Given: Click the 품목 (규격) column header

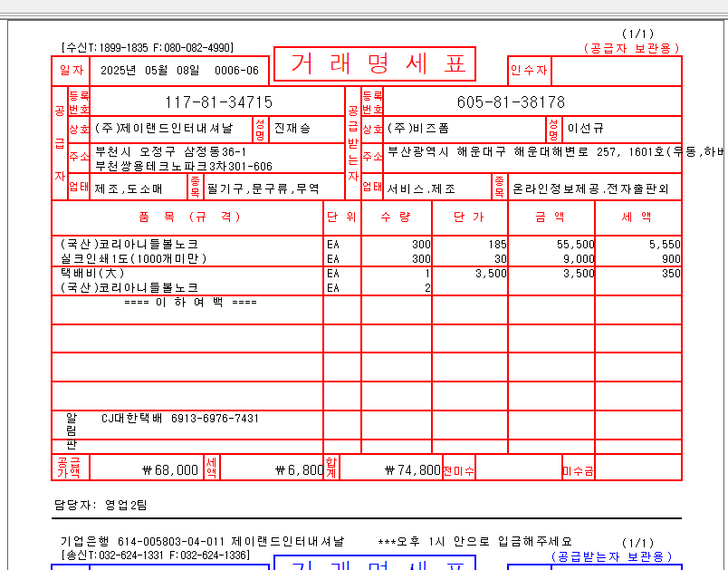Looking at the screenshot, I should click(x=189, y=217).
